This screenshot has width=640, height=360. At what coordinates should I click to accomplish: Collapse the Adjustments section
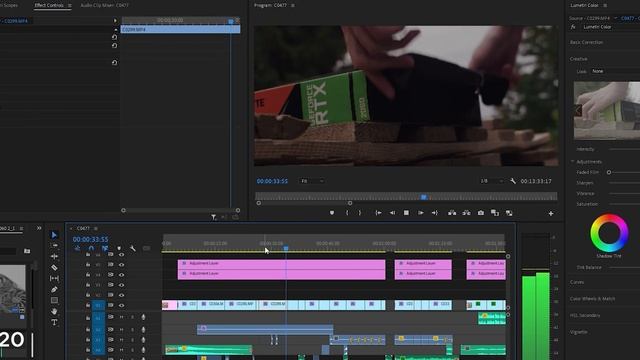click(572, 162)
